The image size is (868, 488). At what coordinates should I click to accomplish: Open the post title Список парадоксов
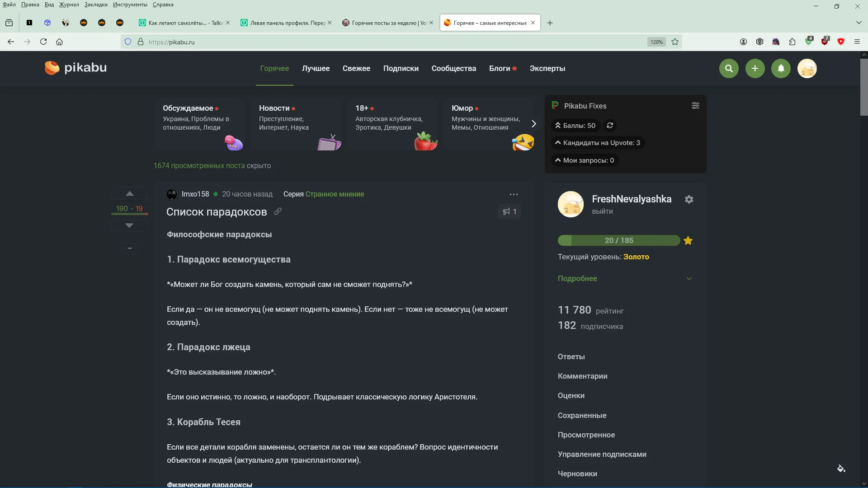[217, 212]
